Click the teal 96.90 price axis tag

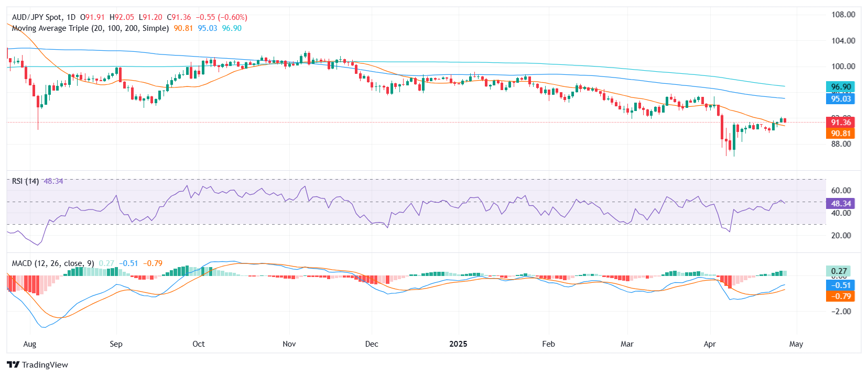point(840,87)
